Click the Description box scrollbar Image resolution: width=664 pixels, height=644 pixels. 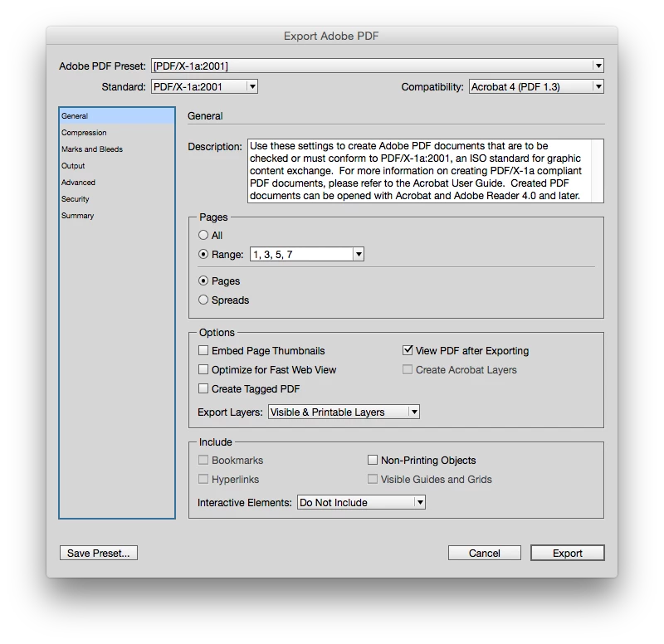click(598, 171)
